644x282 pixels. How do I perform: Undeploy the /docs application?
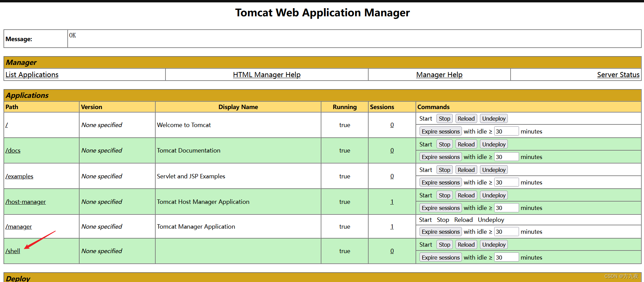coord(494,144)
